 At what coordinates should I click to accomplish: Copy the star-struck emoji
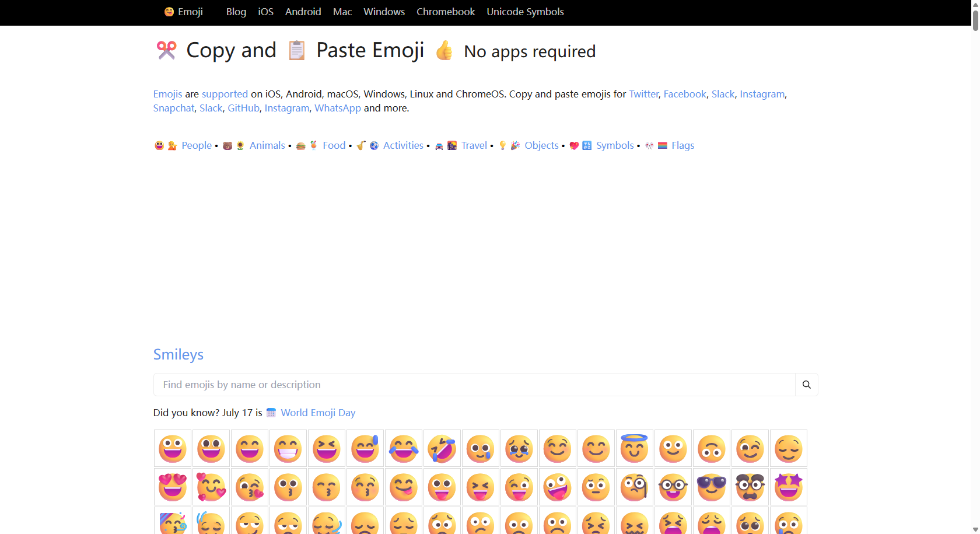[789, 487]
